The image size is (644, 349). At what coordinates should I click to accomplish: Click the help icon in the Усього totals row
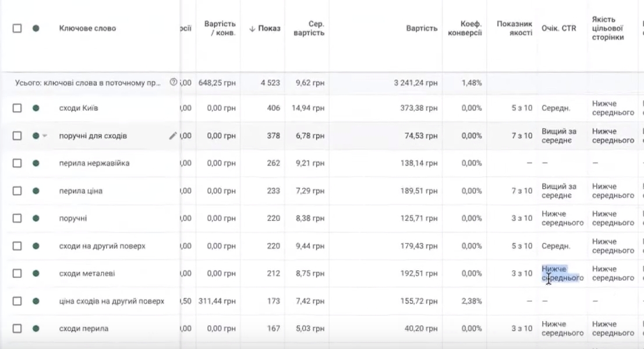pyautogui.click(x=173, y=83)
